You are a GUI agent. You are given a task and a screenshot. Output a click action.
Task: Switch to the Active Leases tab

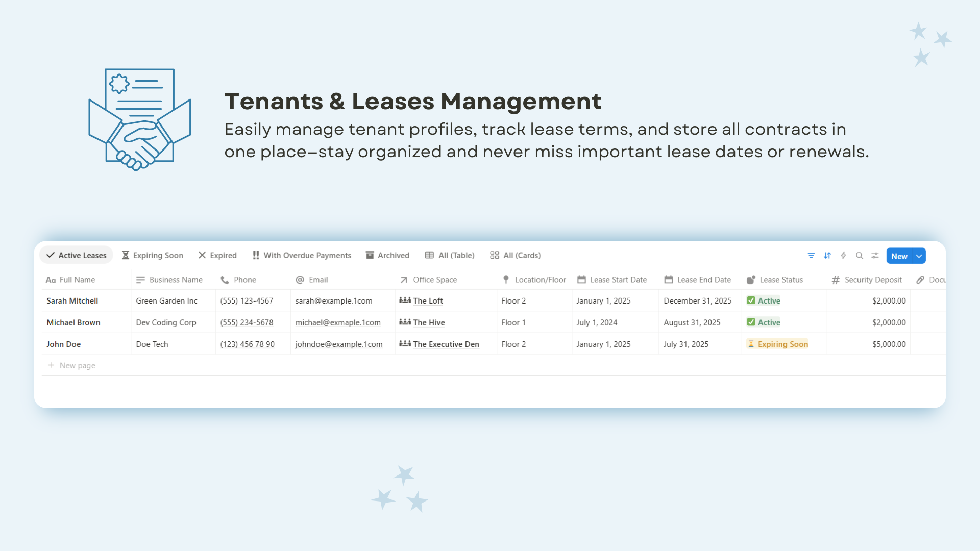click(x=77, y=255)
